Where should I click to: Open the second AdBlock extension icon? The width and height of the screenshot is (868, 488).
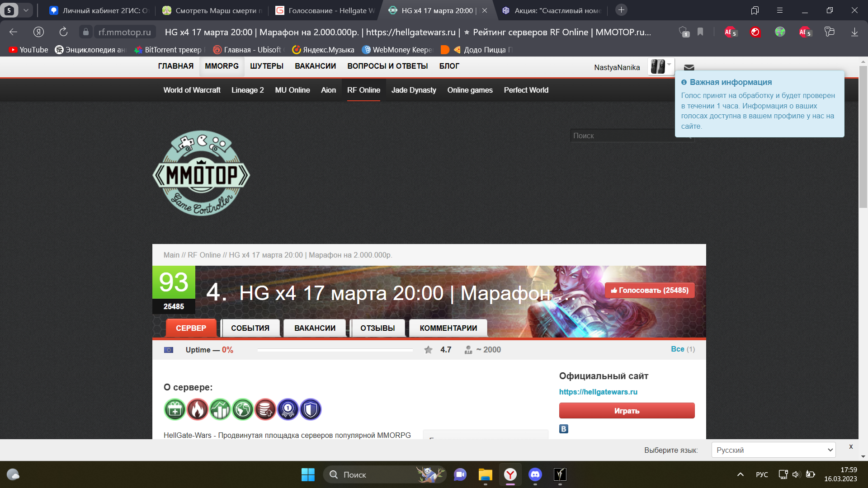coord(805,32)
